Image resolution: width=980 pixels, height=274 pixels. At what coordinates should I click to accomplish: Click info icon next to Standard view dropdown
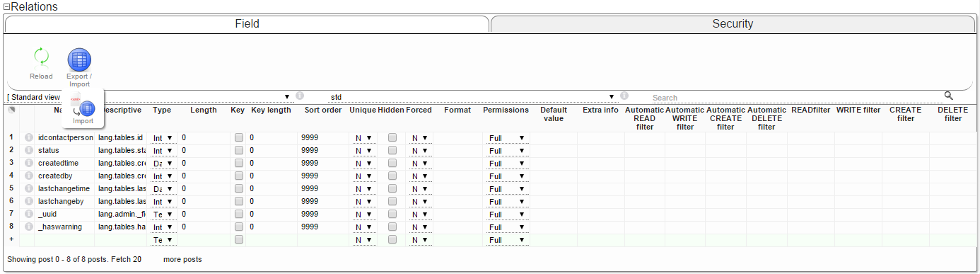point(300,96)
